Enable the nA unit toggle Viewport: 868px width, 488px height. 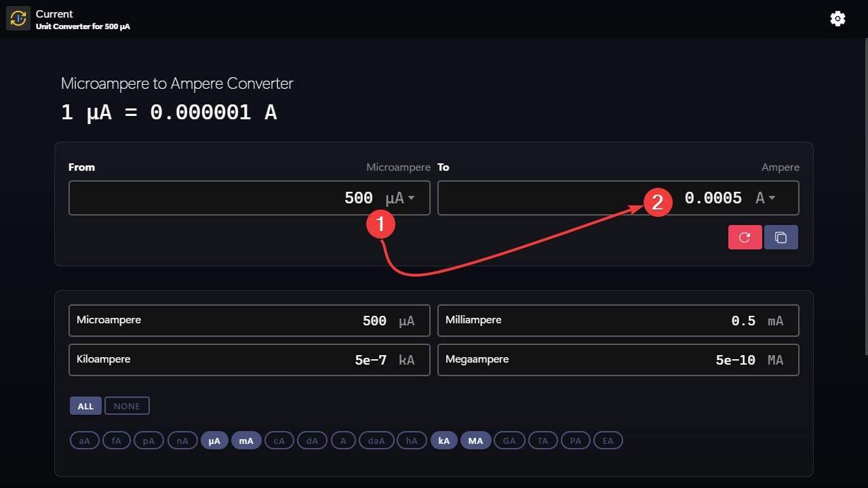[182, 440]
